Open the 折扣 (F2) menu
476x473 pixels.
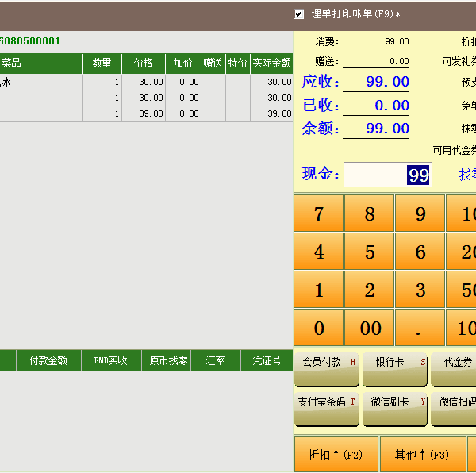336,454
